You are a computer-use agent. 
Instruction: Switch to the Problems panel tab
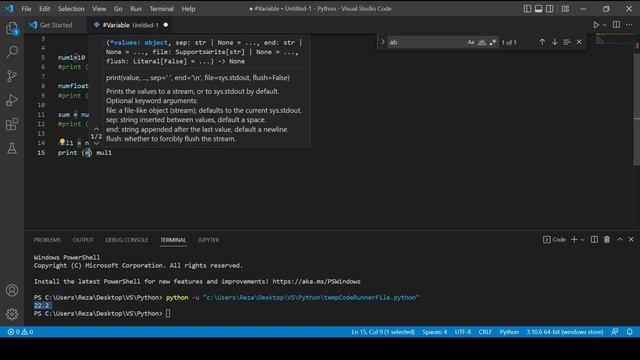pos(47,240)
